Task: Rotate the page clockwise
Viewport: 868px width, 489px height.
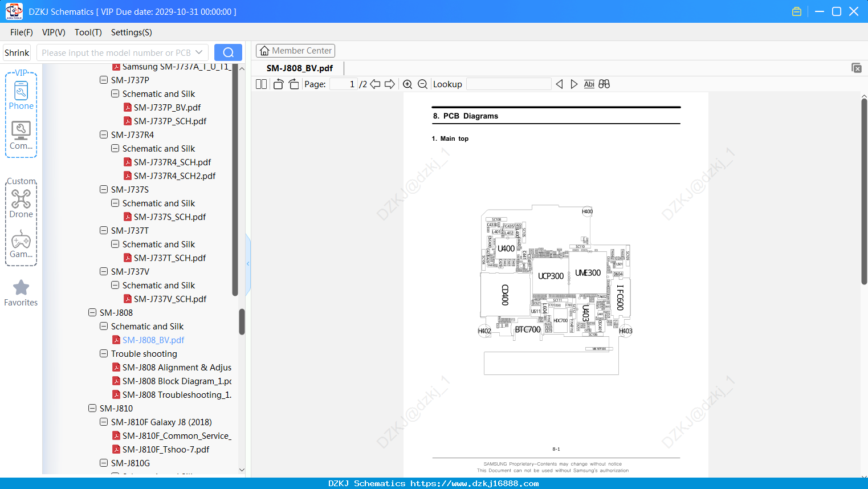Action: (x=294, y=84)
